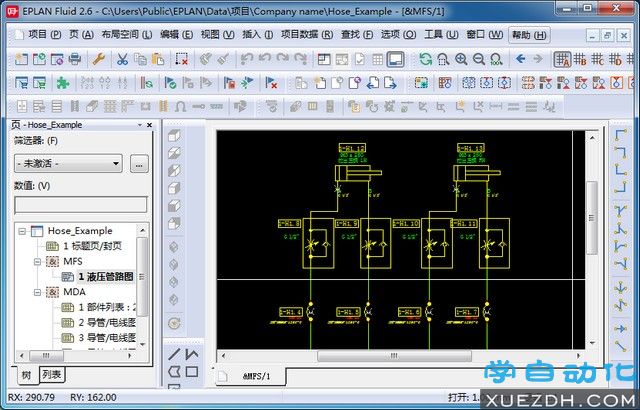This screenshot has width=640, height=410.
Task: Open the 项目数据 (R) menu
Action: coord(307,35)
